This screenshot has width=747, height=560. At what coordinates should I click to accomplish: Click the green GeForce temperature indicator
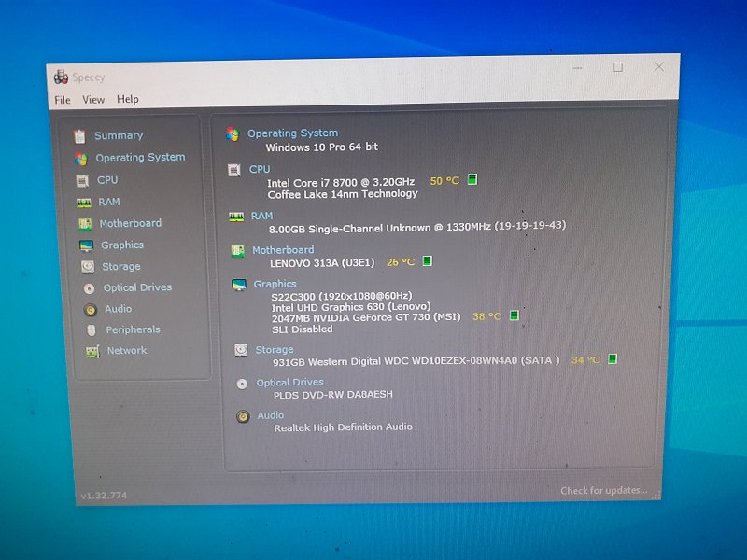pyautogui.click(x=514, y=315)
